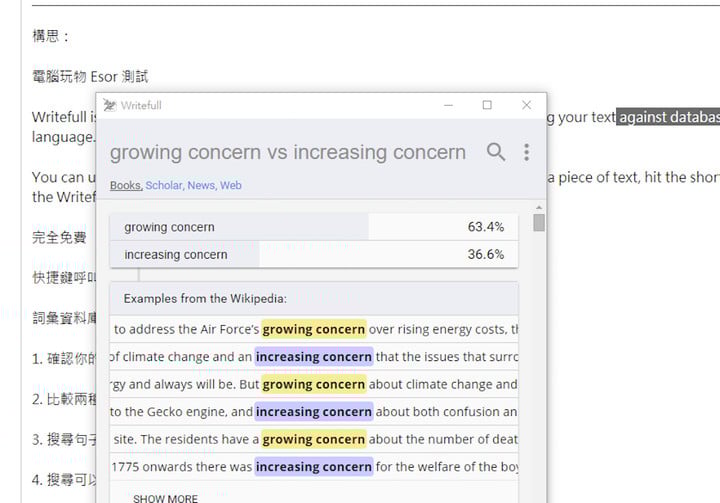This screenshot has width=720, height=503.
Task: Click example row 'But growing concern about climate change'
Action: (x=314, y=384)
